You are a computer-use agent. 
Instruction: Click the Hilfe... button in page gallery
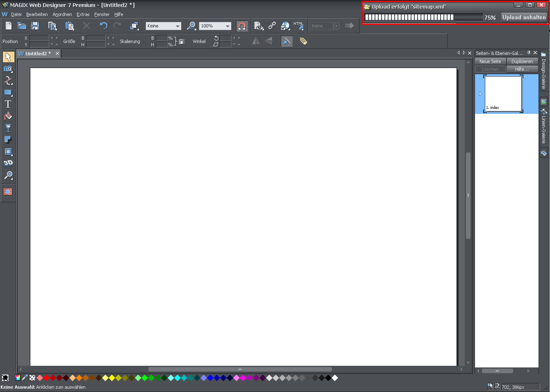522,69
